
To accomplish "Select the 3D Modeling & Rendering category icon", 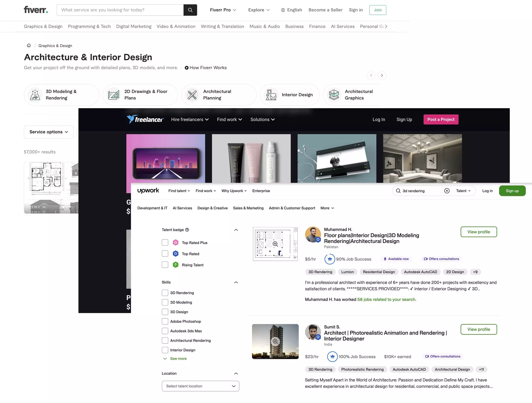I will pos(35,95).
